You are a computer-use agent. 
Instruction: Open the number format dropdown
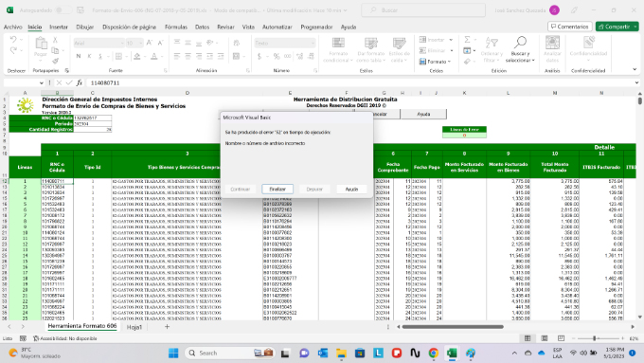[x=313, y=44]
